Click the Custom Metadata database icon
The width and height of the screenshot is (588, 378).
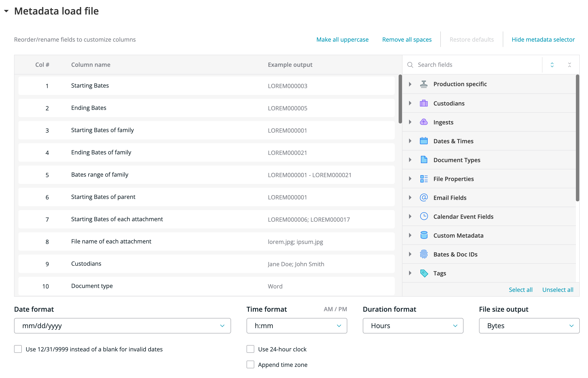click(424, 235)
